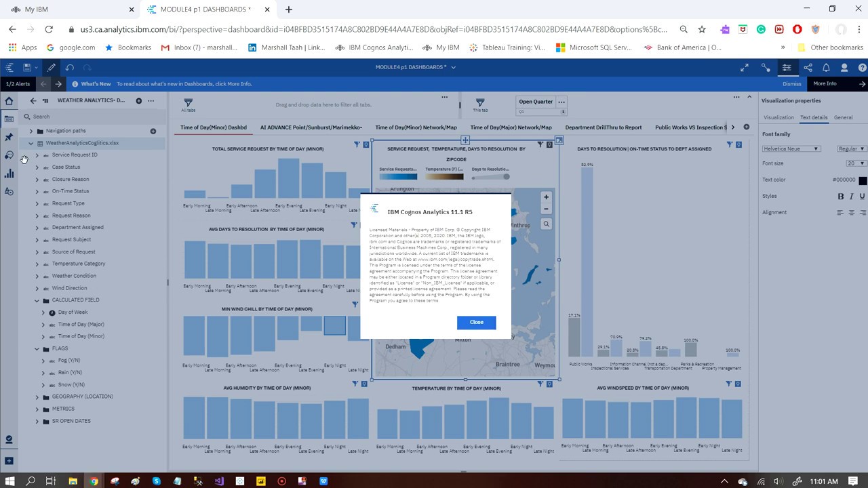The image size is (868, 488).
Task: Switch to Visualization properties tab
Action: [778, 117]
